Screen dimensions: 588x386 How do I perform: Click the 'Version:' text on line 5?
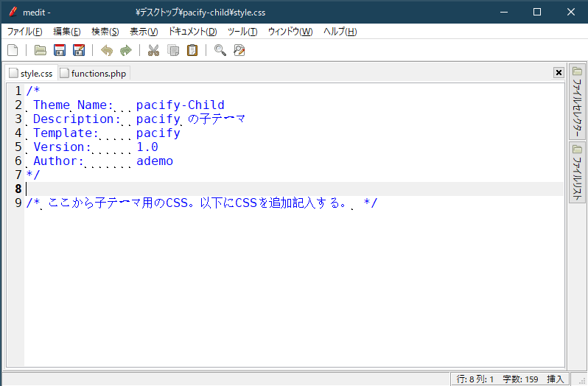[x=62, y=147]
